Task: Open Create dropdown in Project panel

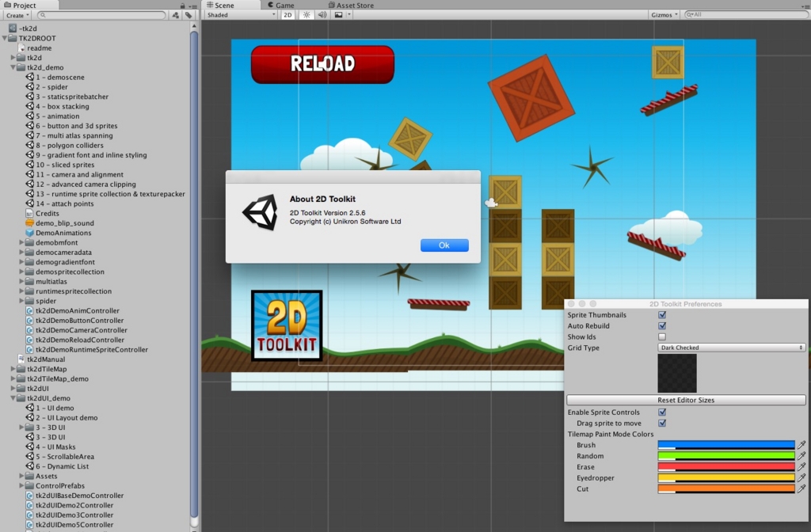Action: point(17,16)
